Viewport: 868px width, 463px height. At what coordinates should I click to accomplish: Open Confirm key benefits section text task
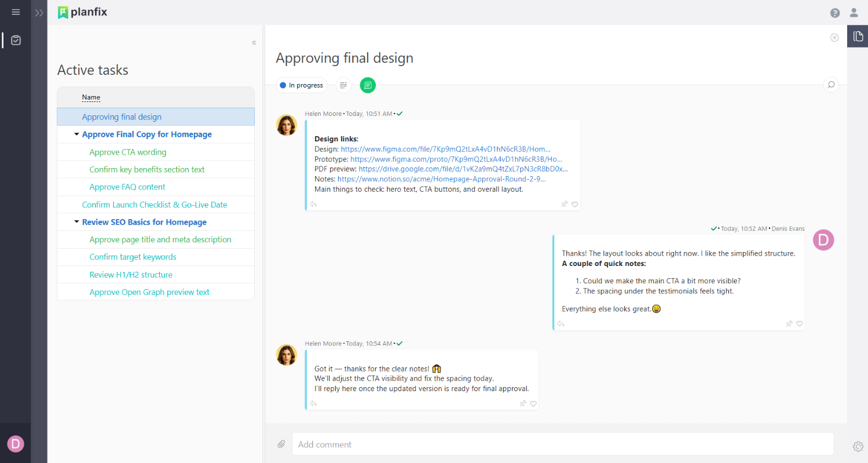point(147,170)
